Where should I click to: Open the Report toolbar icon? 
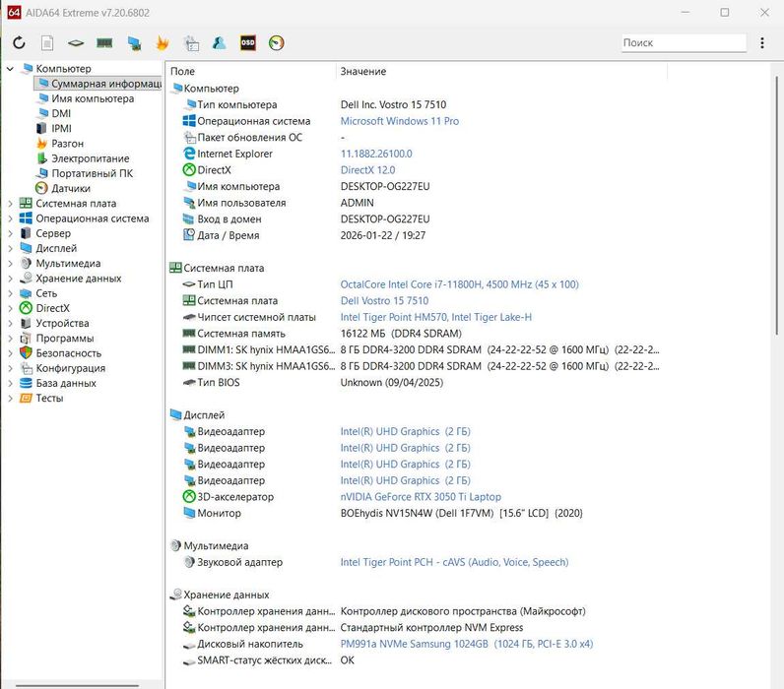coord(47,43)
